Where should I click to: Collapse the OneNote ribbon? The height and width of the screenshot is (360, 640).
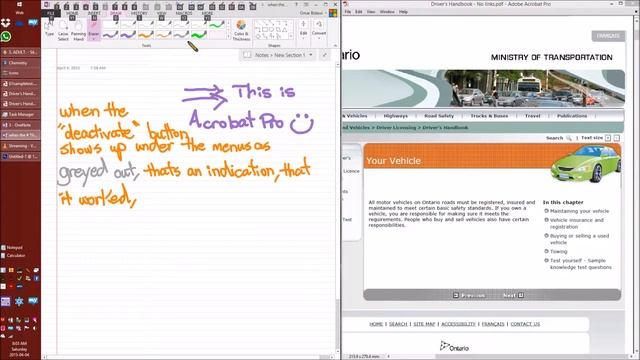click(335, 46)
